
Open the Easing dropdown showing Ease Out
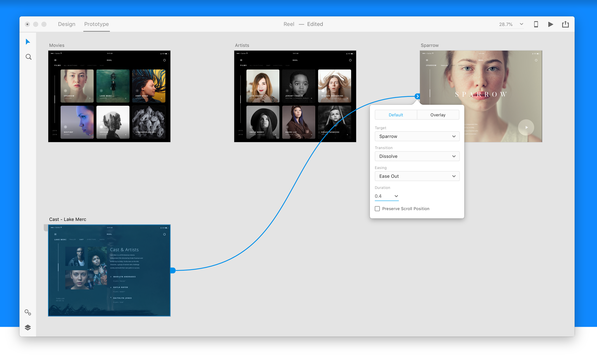(417, 176)
